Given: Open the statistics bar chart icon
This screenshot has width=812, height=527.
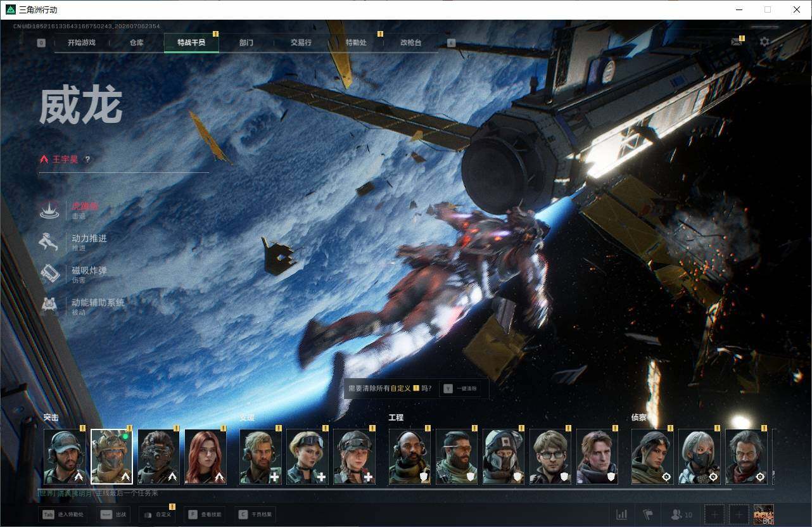Looking at the screenshot, I should [622, 514].
